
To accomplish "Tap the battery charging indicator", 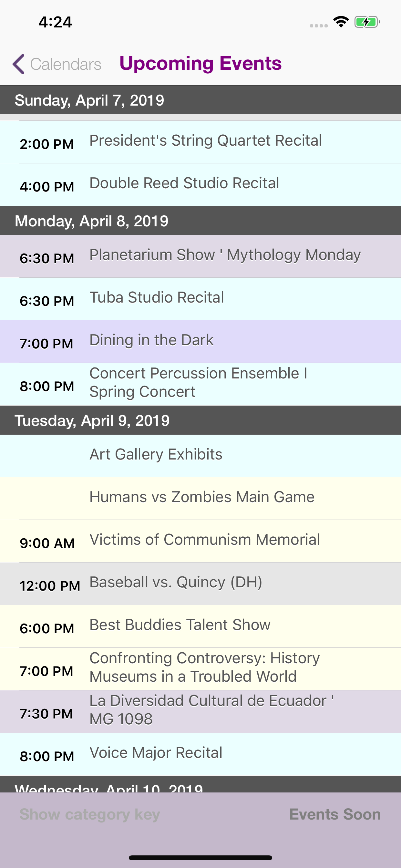I will pyautogui.click(x=367, y=22).
